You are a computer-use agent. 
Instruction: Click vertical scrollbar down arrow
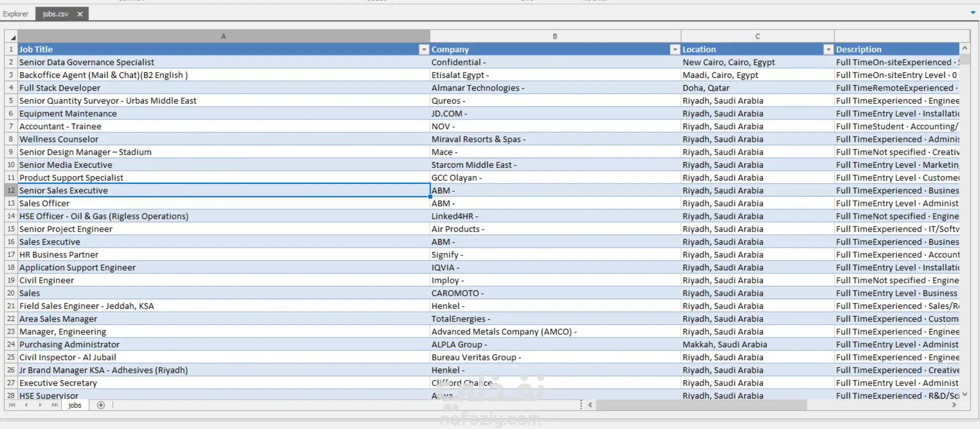[965, 394]
